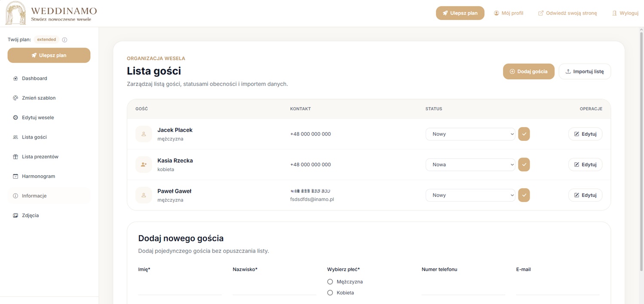Click the KONTAKT column header
Viewport: 644px width, 304px height.
point(301,109)
